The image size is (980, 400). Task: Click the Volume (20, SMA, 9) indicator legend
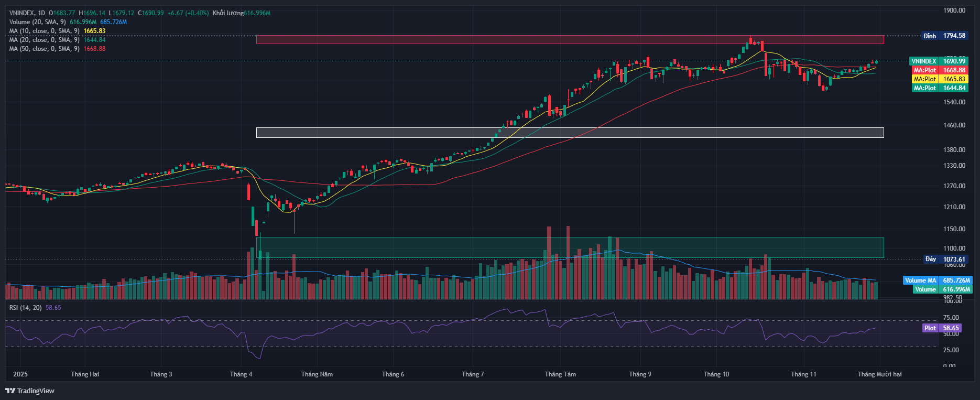coord(37,22)
